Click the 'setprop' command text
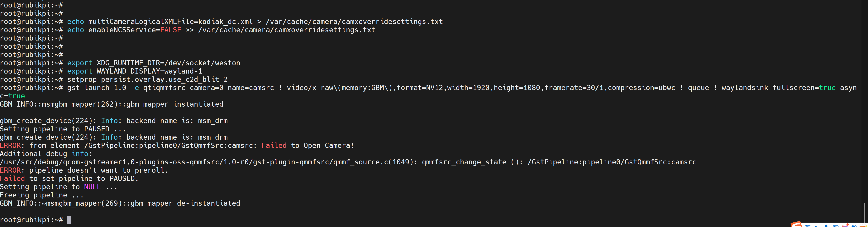Screen dimensions: 868x227 coord(82,80)
